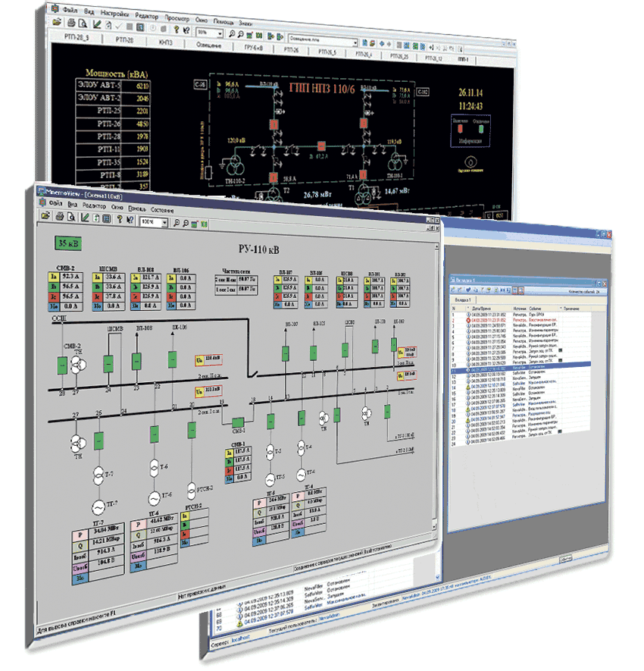Open the Окно menu in the top window
644x671 pixels.
pyautogui.click(x=202, y=20)
